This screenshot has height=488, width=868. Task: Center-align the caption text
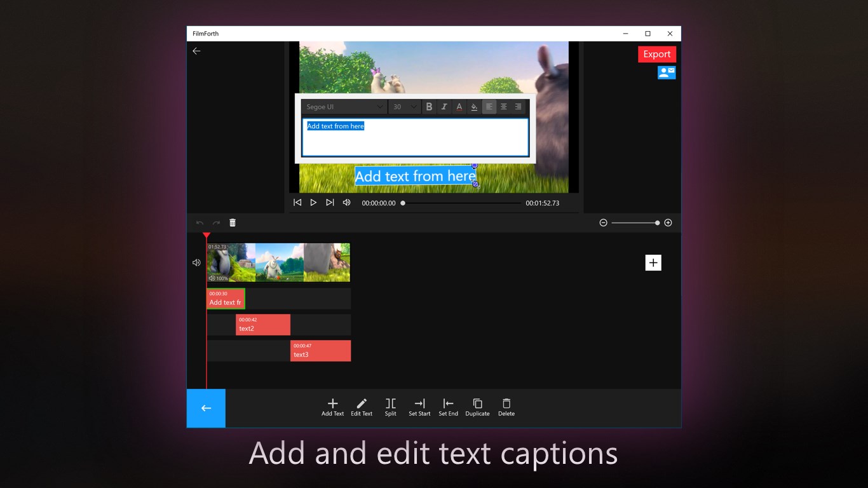tap(504, 107)
